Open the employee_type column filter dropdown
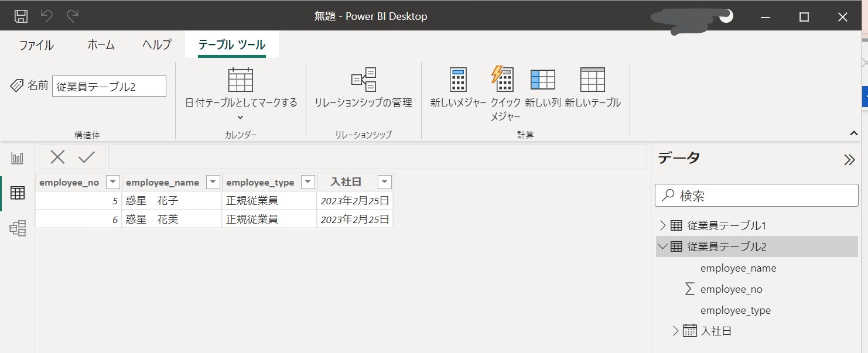Viewport: 868px width, 353px height. point(307,182)
